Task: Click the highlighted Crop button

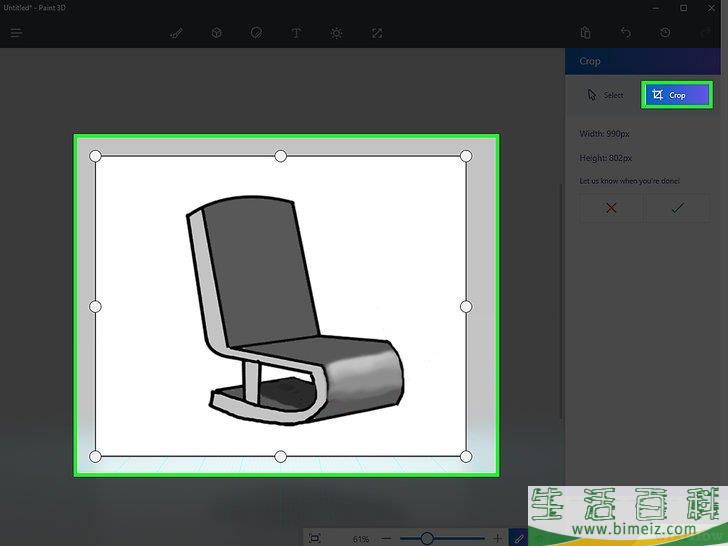Action: tap(677, 95)
